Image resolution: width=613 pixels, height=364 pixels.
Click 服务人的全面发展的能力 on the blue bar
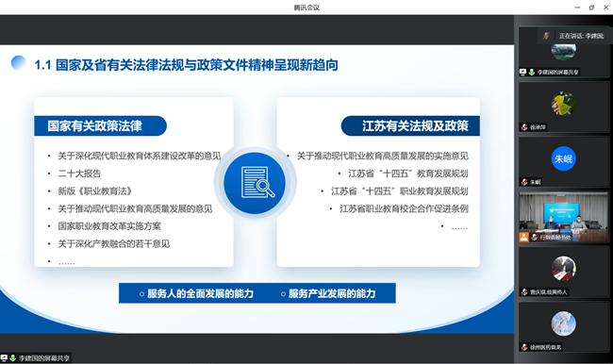(x=197, y=293)
